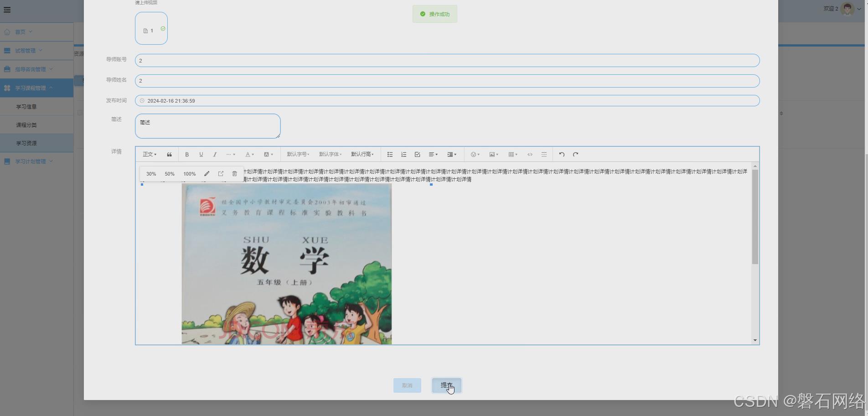Viewport: 868px width, 416px height.
Task: Open the 默认行高 line height dropdown
Action: point(362,155)
